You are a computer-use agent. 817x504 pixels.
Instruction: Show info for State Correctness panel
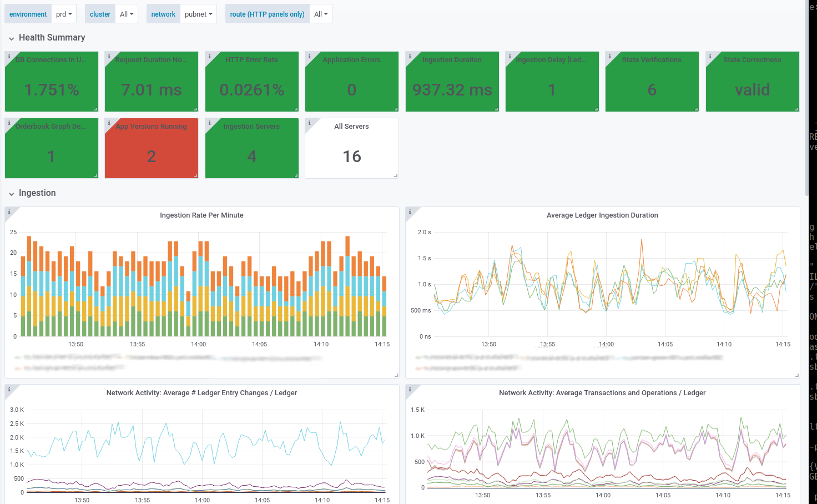[x=710, y=56]
